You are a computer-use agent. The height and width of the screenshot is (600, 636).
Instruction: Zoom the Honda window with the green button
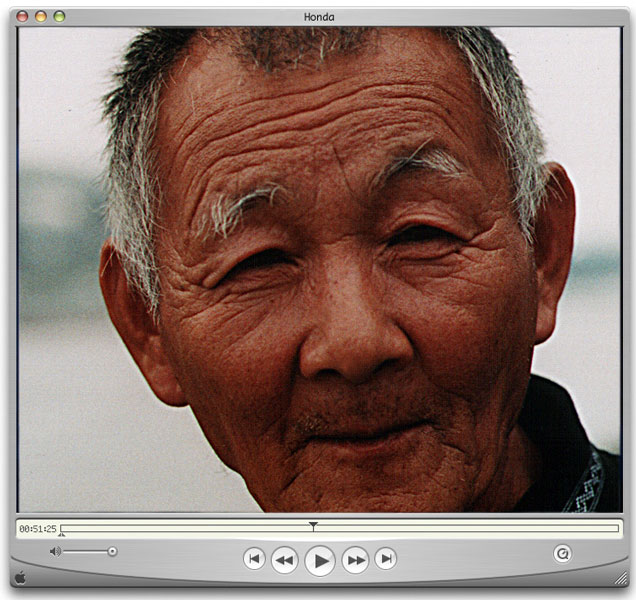pos(59,16)
